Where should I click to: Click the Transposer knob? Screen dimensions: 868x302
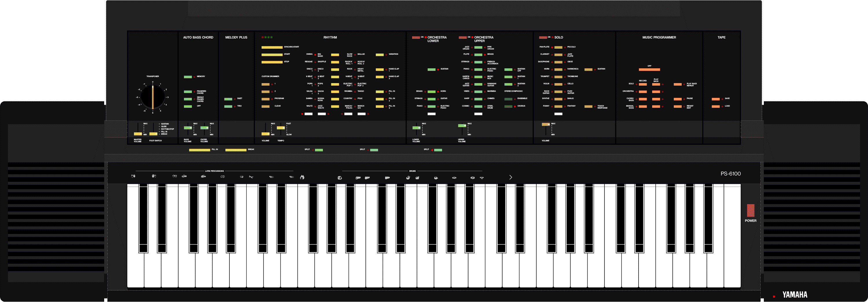coord(153,97)
